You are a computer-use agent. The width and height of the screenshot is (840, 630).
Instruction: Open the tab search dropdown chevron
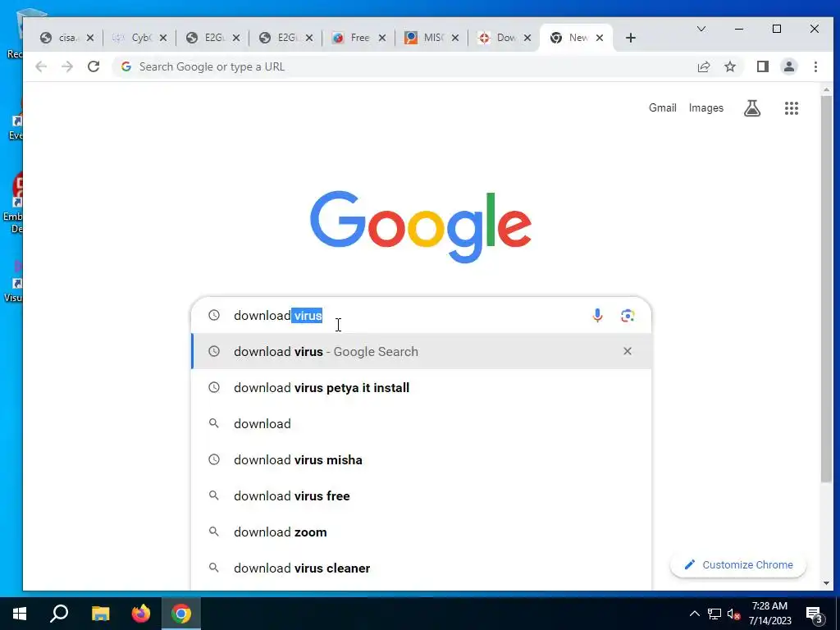tap(701, 29)
